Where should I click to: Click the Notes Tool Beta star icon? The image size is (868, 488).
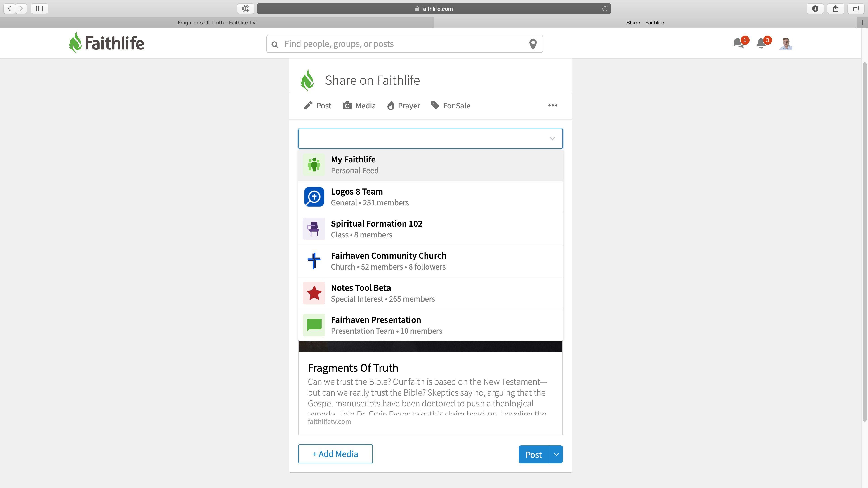coord(314,293)
